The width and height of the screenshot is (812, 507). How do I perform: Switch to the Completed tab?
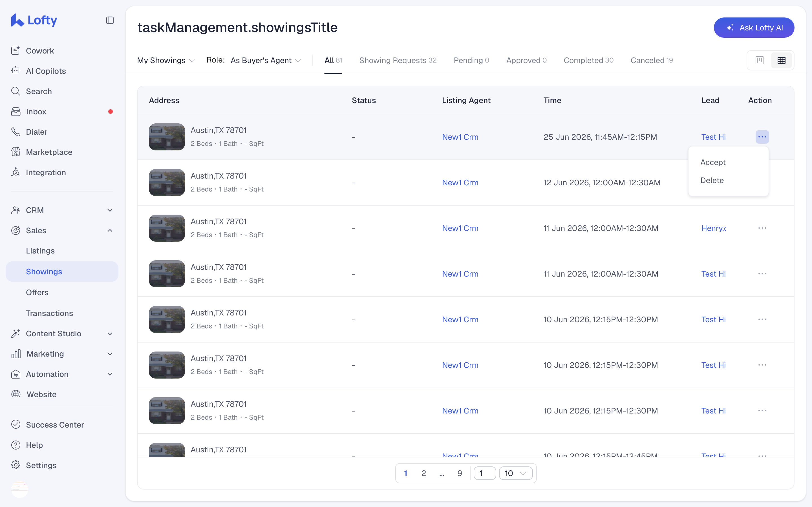click(588, 60)
